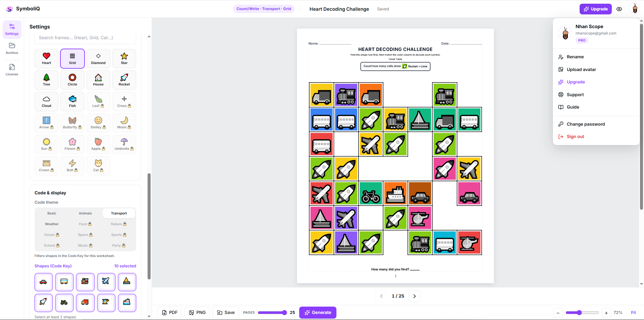
Task: Click the user avatar in the top bar
Action: [635, 9]
